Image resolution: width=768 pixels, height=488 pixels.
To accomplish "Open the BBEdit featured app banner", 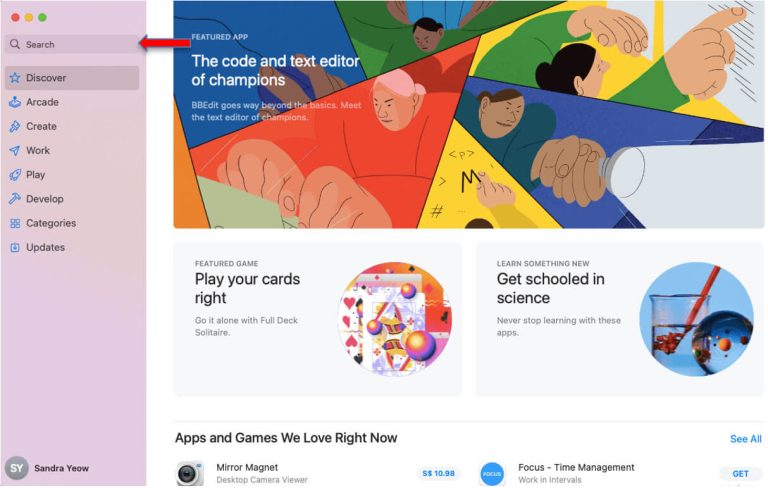I will (470, 115).
